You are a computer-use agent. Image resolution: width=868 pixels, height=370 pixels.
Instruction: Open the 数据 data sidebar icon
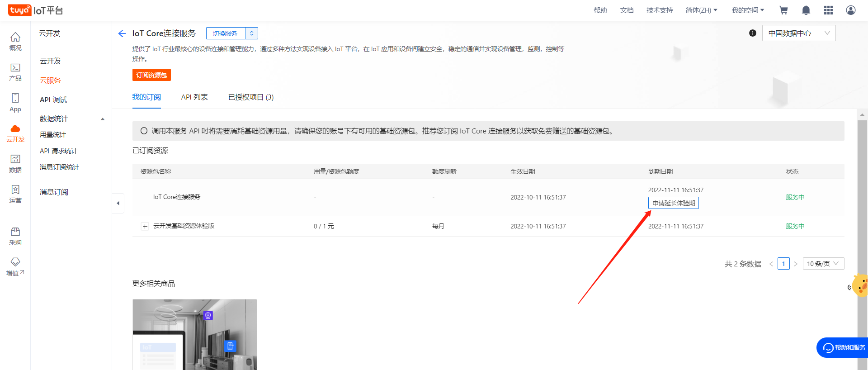[15, 164]
